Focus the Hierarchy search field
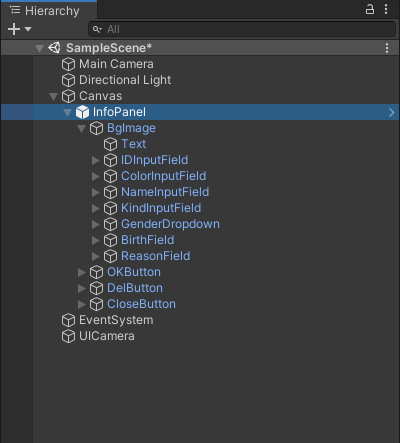Screen dimensions: 400x443 click(x=242, y=29)
